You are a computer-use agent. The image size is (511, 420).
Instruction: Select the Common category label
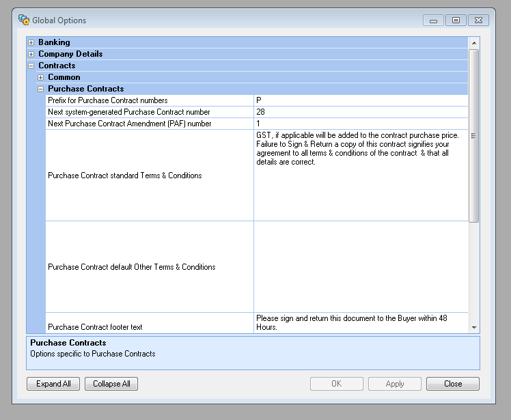click(64, 77)
